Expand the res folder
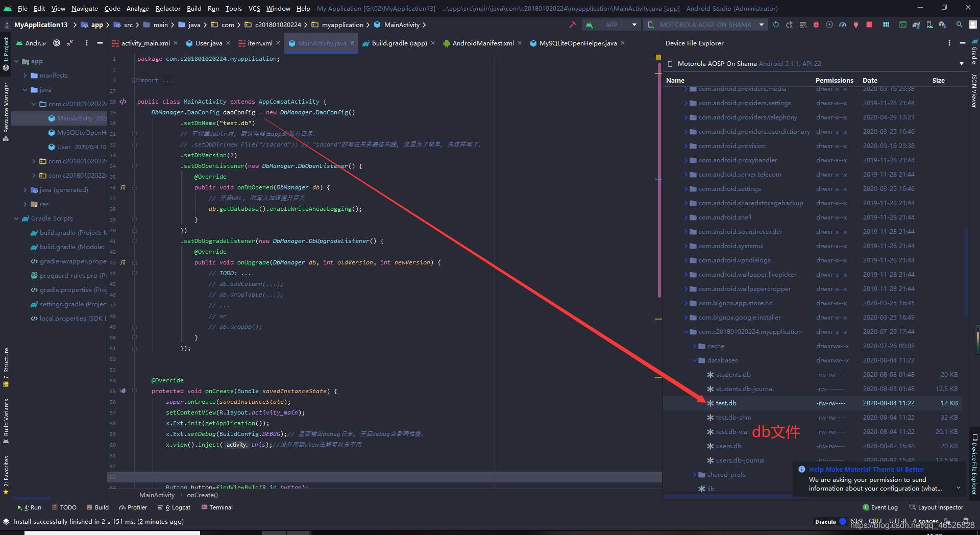Screen dimensions: 980x535 [25, 204]
